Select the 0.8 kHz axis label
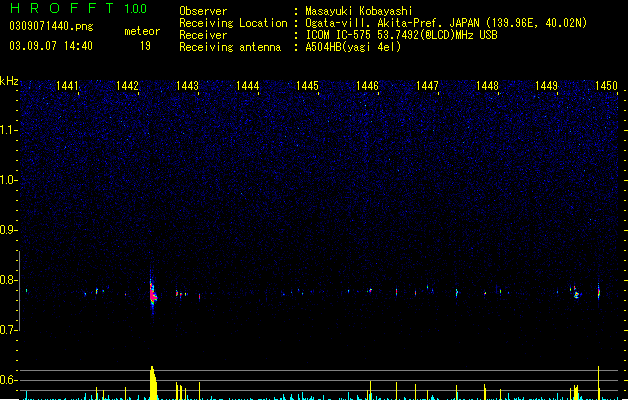629x400 pixels. (x=8, y=280)
